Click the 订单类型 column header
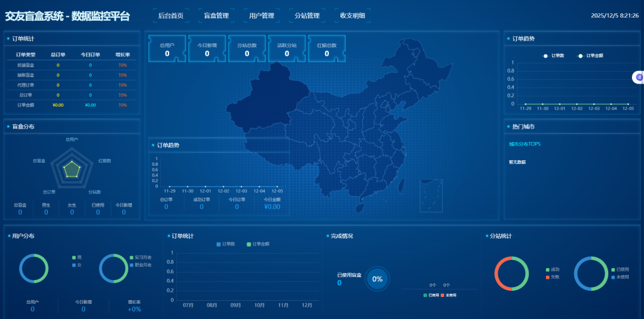 pos(25,55)
